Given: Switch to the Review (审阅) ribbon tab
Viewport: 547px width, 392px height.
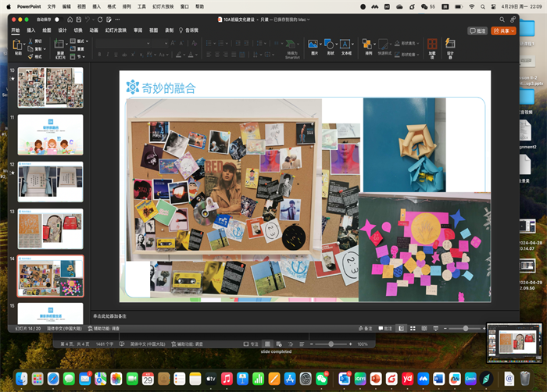Looking at the screenshot, I should click(x=138, y=30).
